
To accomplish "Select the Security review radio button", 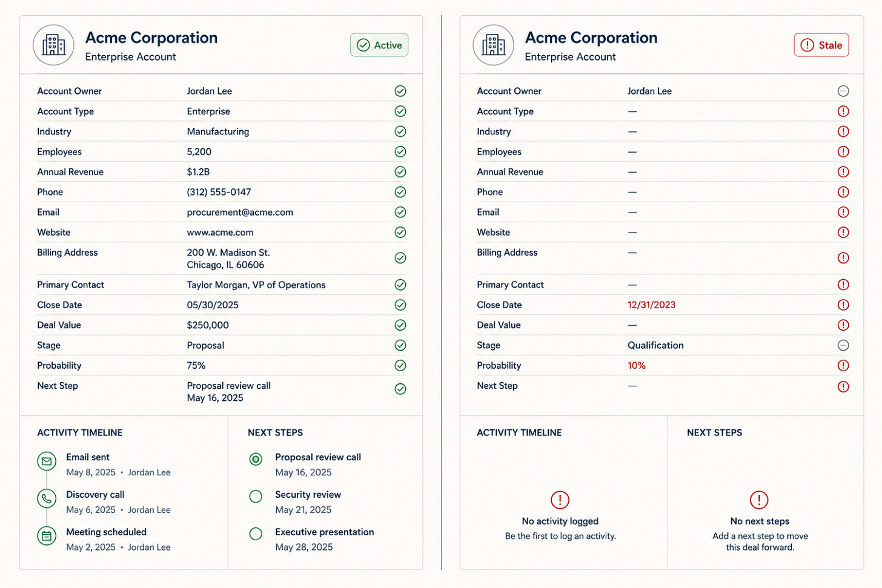I will [x=256, y=497].
